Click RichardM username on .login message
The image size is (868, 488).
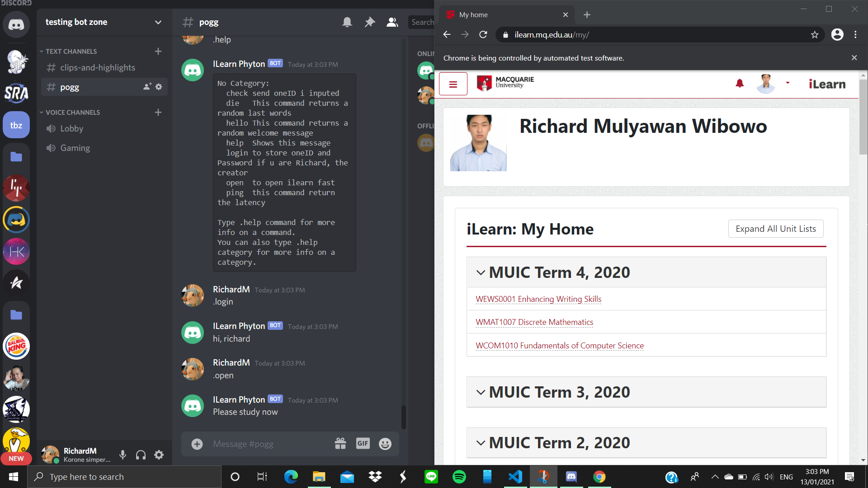click(x=231, y=289)
